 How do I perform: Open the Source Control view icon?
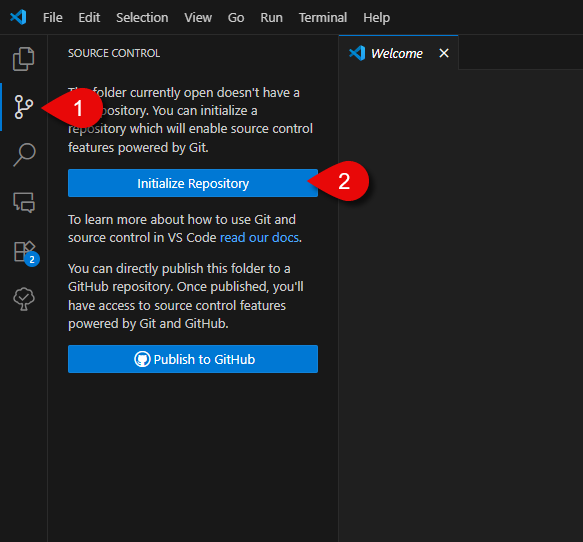click(23, 107)
